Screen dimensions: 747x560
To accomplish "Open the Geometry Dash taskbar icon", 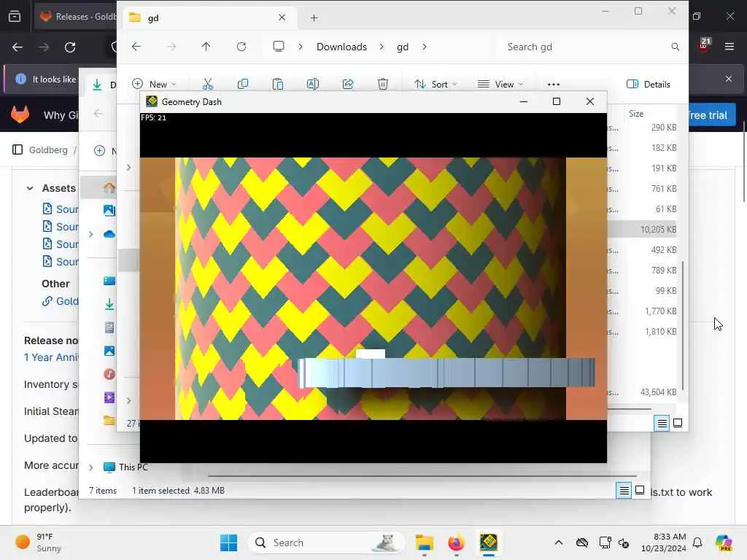I will (x=489, y=542).
